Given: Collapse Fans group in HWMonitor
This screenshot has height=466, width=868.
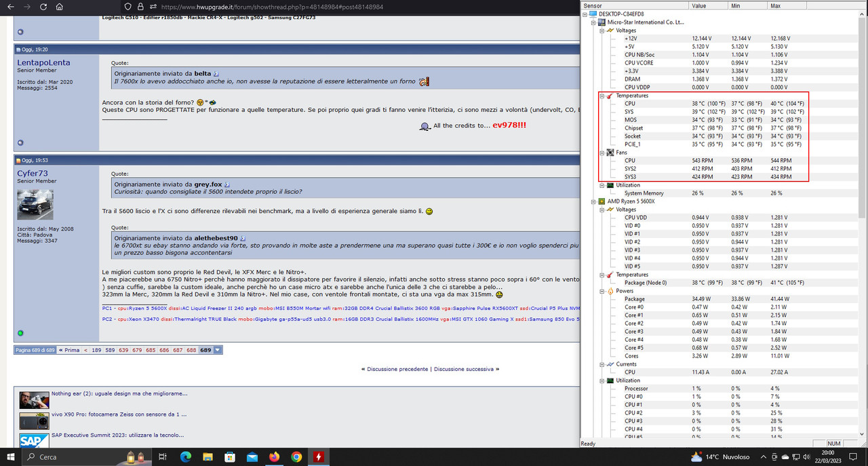Looking at the screenshot, I should point(601,153).
